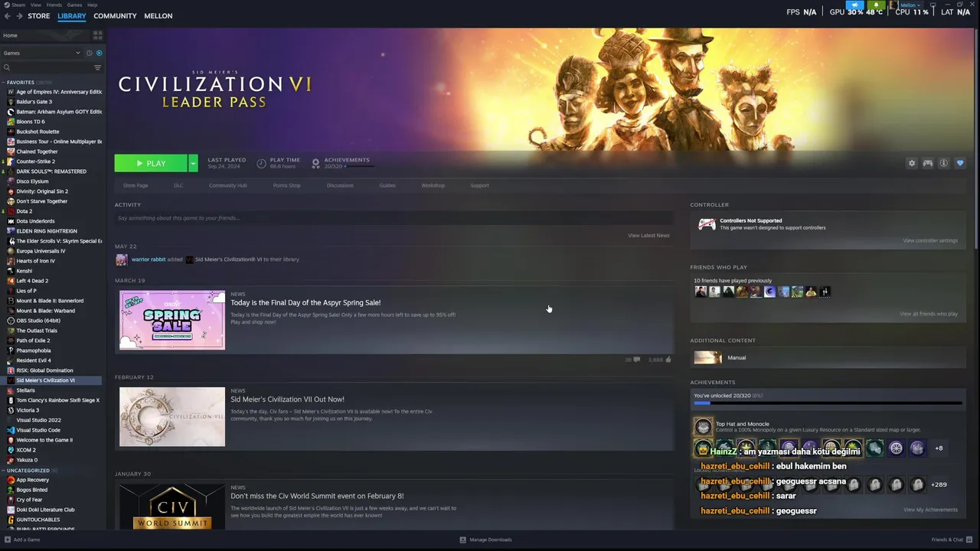Open the Discussions link
The width and height of the screenshot is (980, 551).
pyautogui.click(x=340, y=185)
